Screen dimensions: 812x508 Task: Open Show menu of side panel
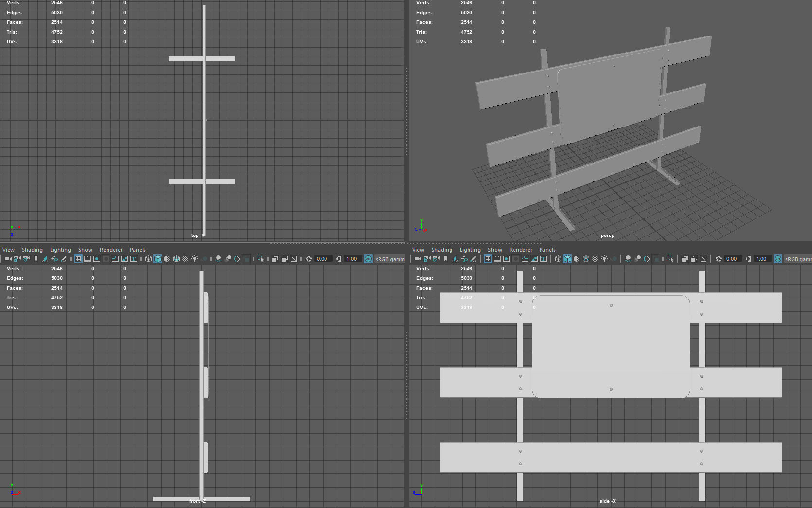point(495,250)
